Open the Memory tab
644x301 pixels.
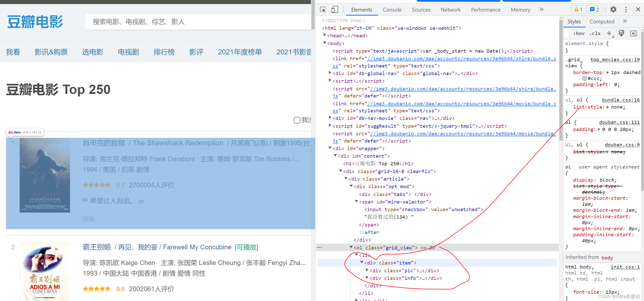pos(521,10)
